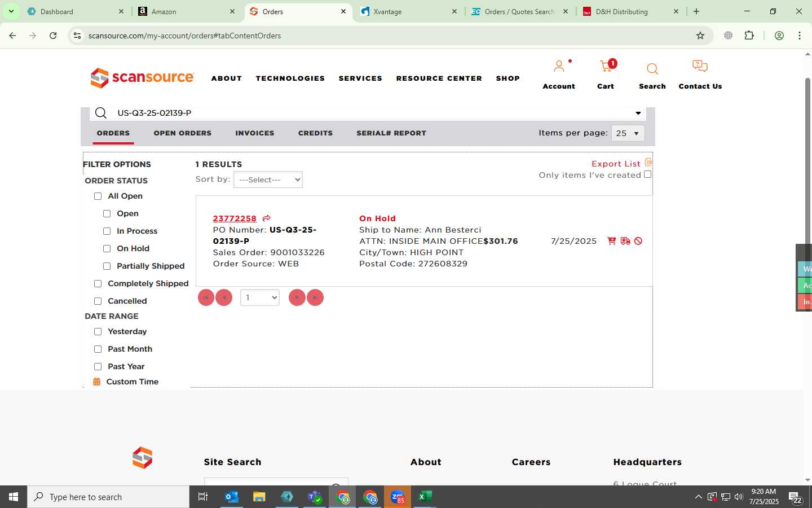
Task: Open order number 23772258 link
Action: point(235,218)
